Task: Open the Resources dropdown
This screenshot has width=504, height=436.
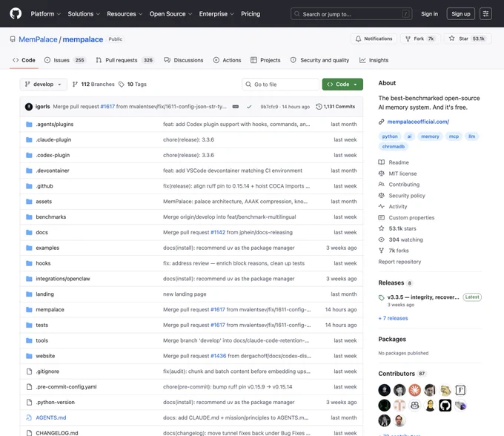Action: (x=125, y=14)
